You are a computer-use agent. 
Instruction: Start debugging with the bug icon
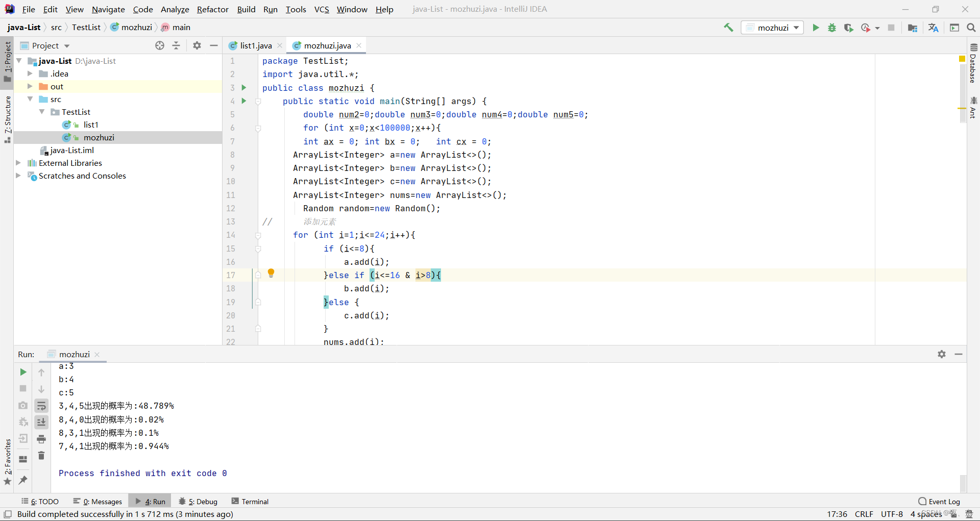pos(832,28)
